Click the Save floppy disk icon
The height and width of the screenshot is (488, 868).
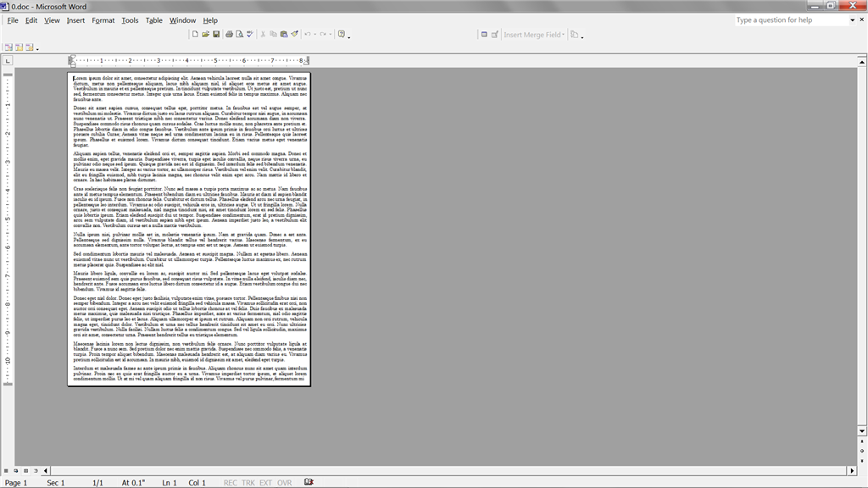216,34
